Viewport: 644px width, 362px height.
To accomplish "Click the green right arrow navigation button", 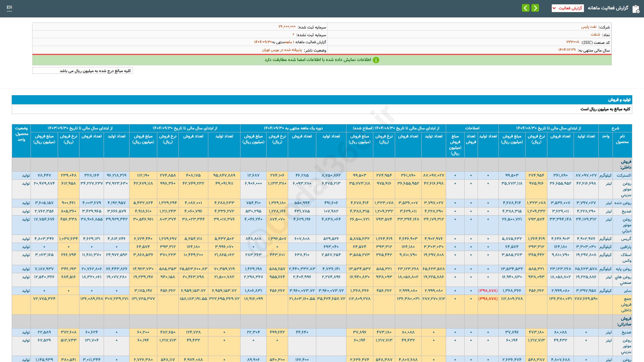I will [535, 8].
